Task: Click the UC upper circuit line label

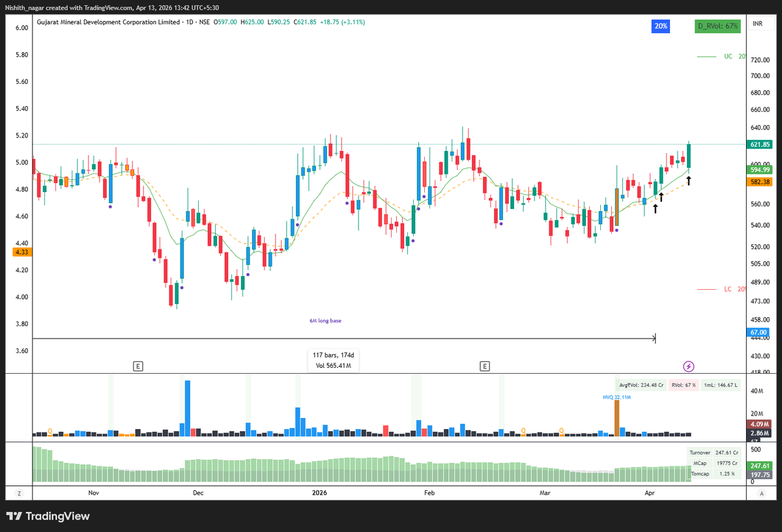Action: [x=735, y=57]
